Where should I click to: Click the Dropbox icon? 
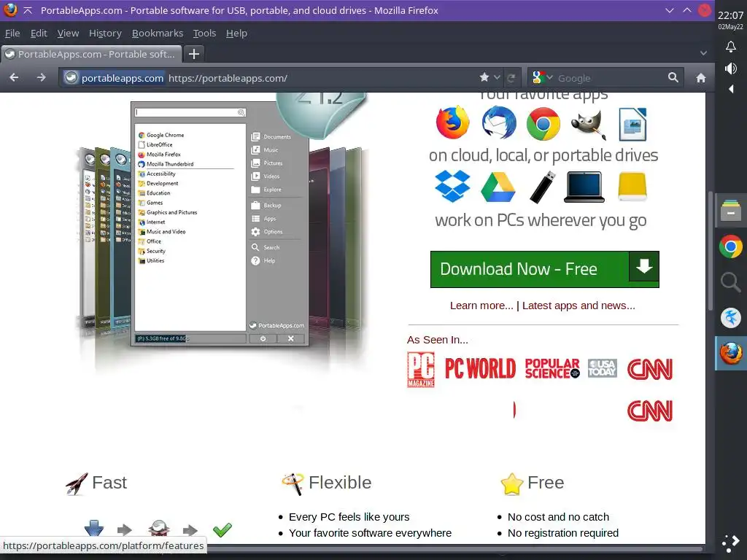tap(452, 186)
